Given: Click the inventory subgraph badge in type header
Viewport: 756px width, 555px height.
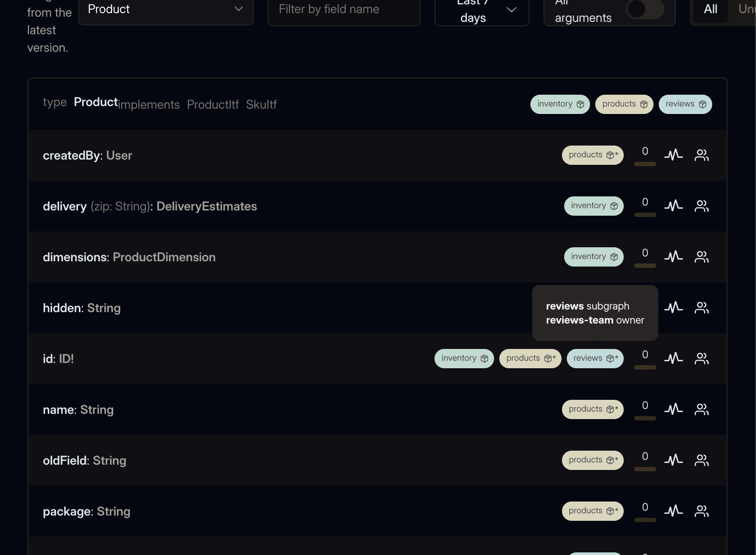Looking at the screenshot, I should click(560, 104).
